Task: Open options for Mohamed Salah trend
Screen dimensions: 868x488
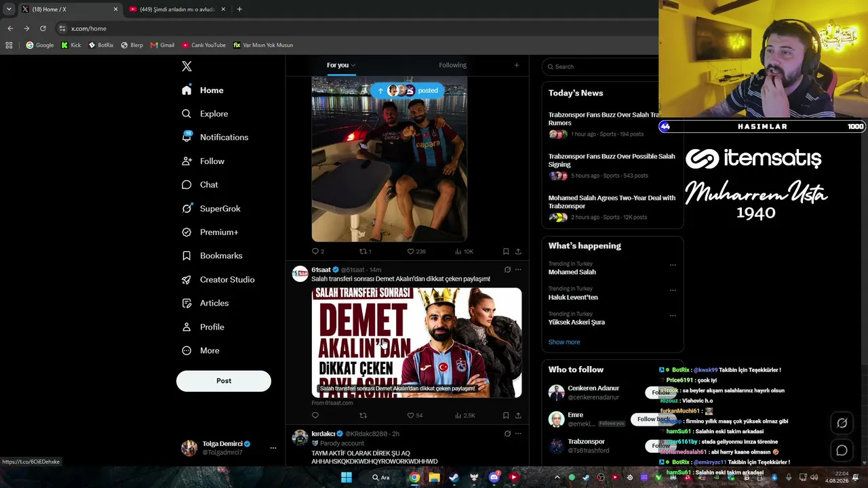Action: 673,265
